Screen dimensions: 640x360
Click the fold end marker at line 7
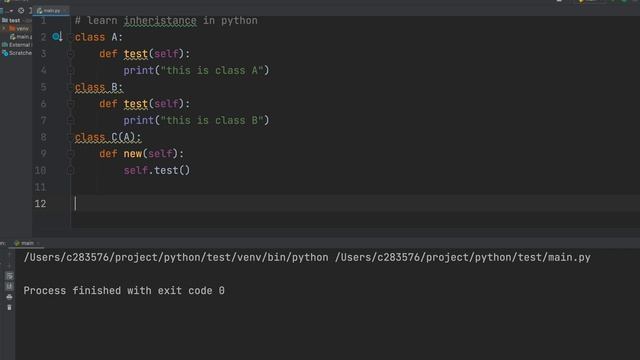pyautogui.click(x=70, y=121)
